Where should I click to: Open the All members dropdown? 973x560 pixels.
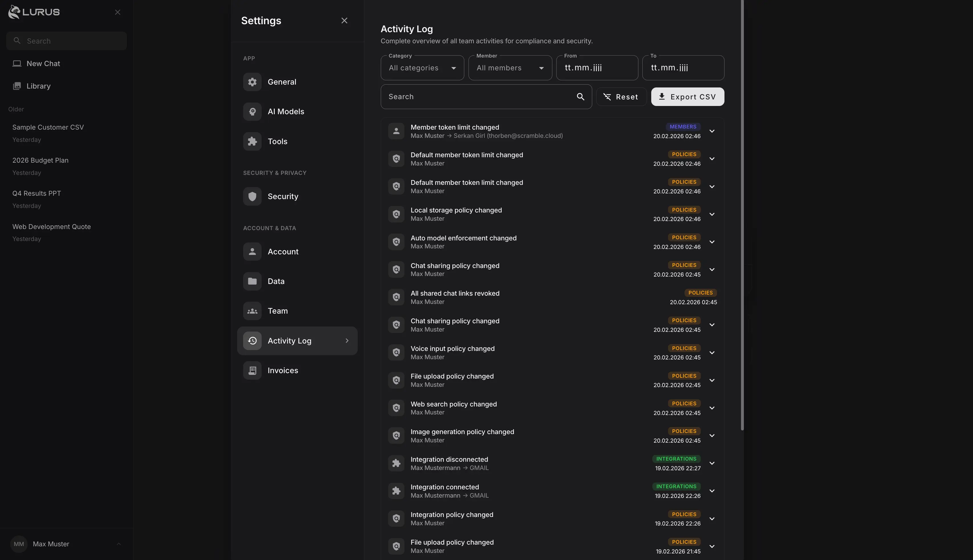[x=510, y=68]
